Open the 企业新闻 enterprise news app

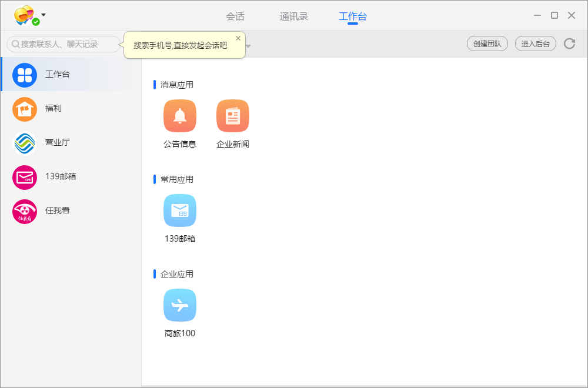[232, 116]
